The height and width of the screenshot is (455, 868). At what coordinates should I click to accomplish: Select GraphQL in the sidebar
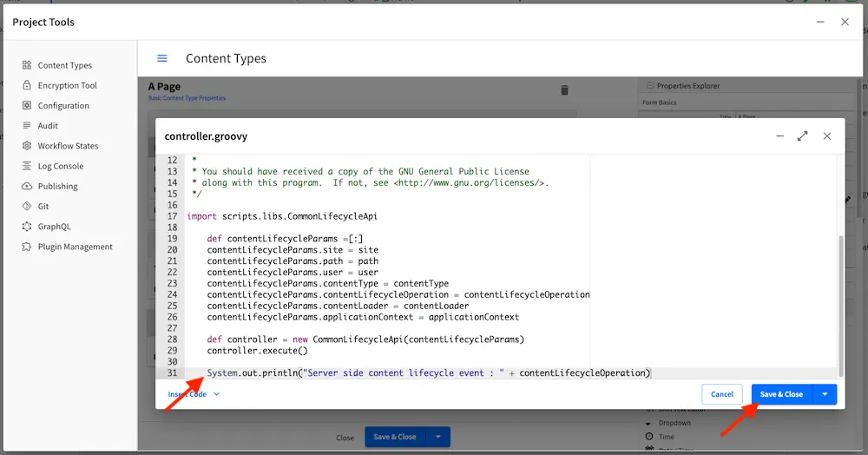(x=54, y=227)
